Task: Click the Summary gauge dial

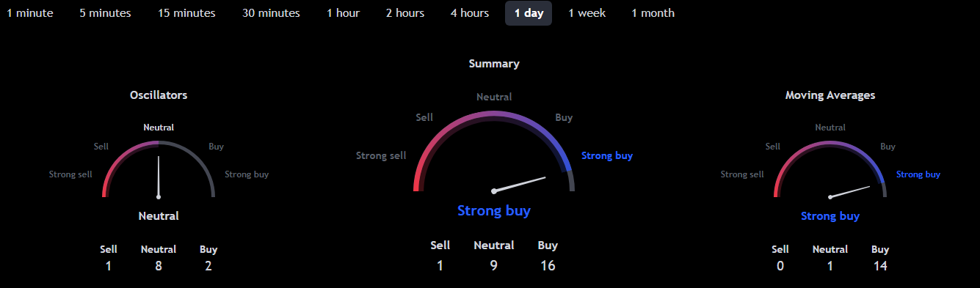Action: coord(494,151)
